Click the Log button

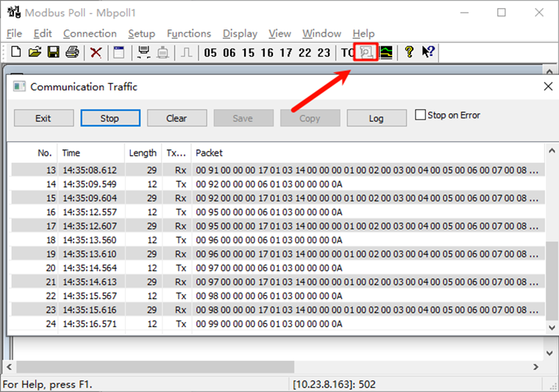tap(377, 118)
